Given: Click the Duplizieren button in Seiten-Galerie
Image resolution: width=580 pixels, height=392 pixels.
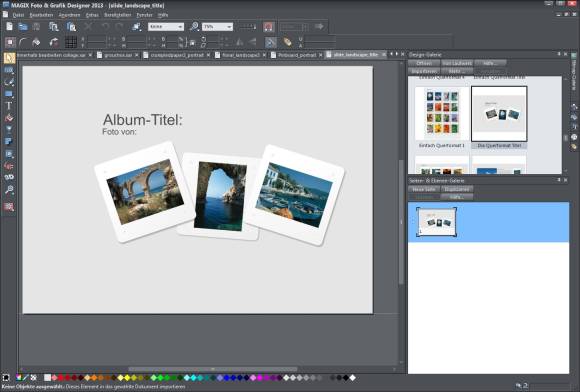Looking at the screenshot, I should [457, 189].
